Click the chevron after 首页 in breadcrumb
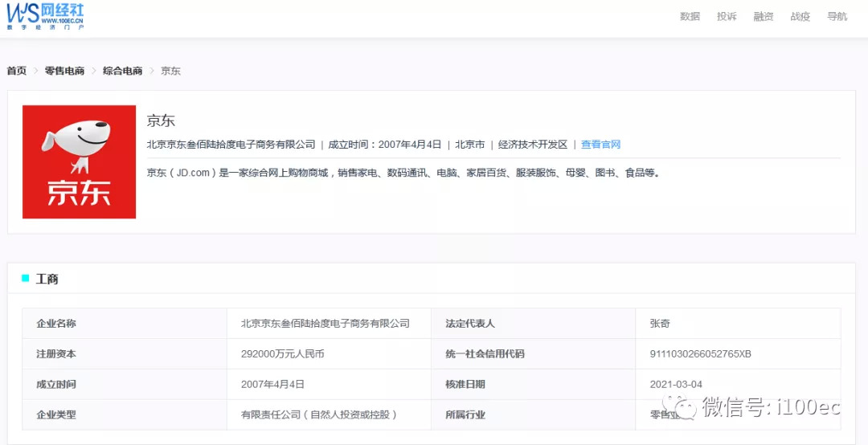Screen dimensions: 868x445 tap(35, 71)
